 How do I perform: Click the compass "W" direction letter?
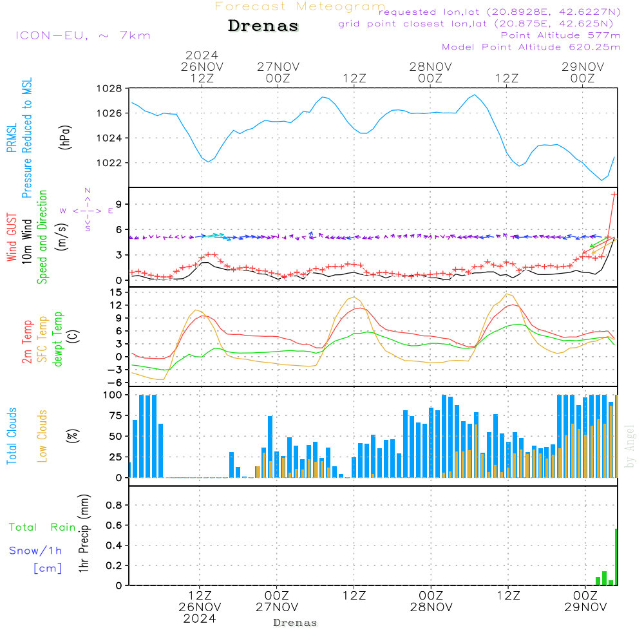[63, 211]
